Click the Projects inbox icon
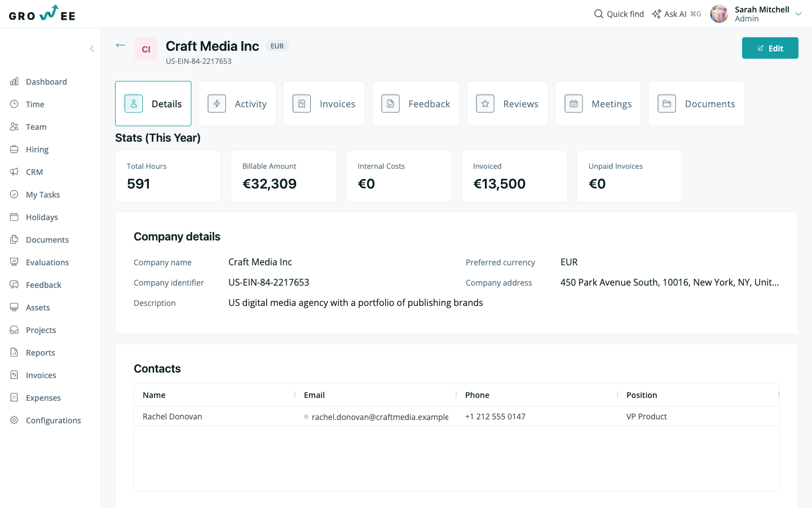This screenshot has height=508, width=812. (x=14, y=330)
